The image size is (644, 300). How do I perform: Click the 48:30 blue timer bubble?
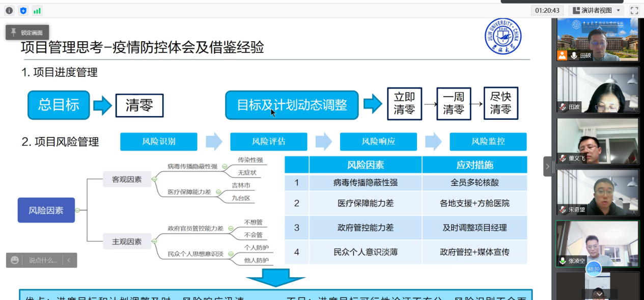pyautogui.click(x=593, y=268)
